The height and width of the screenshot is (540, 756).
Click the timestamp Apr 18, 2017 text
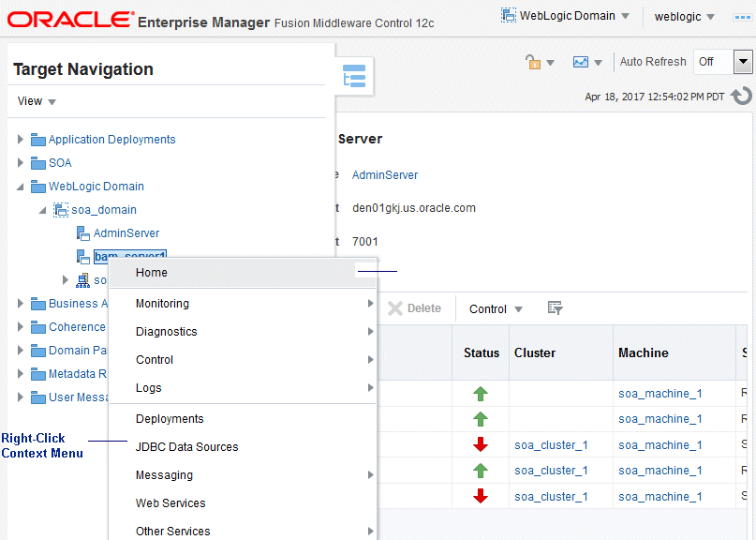655,97
